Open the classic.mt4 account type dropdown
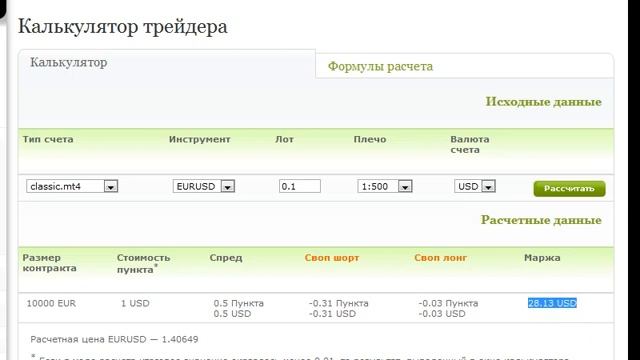 [x=72, y=186]
